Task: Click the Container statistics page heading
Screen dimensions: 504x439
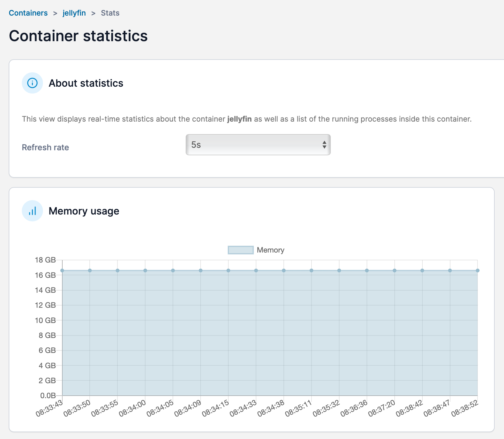Action: 78,36
